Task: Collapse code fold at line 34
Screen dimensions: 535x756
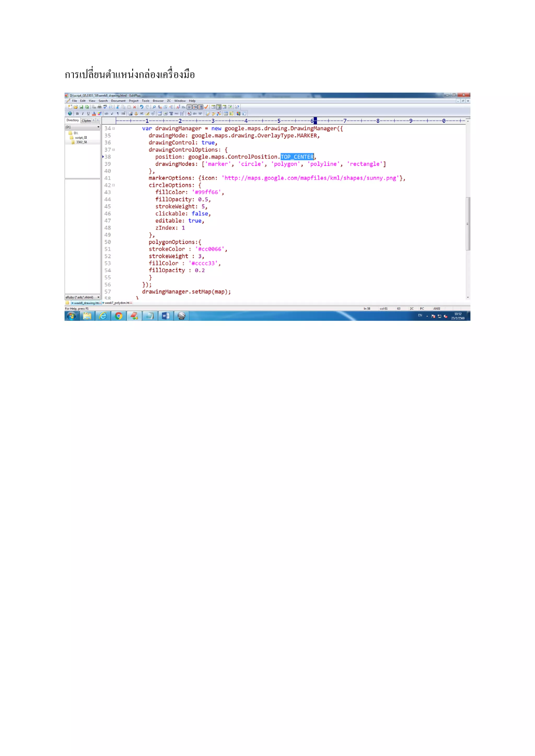Action: (x=113, y=128)
